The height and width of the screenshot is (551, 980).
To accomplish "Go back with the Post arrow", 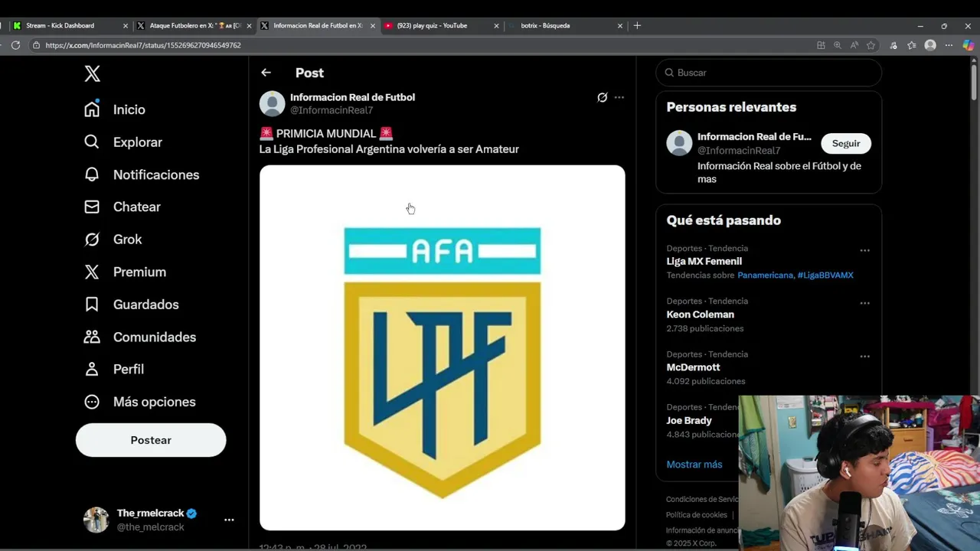I will 266,73.
